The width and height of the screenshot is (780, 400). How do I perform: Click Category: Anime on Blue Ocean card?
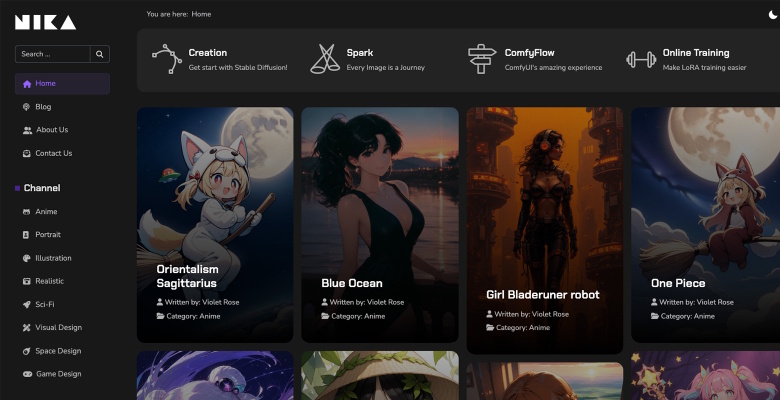tap(358, 316)
